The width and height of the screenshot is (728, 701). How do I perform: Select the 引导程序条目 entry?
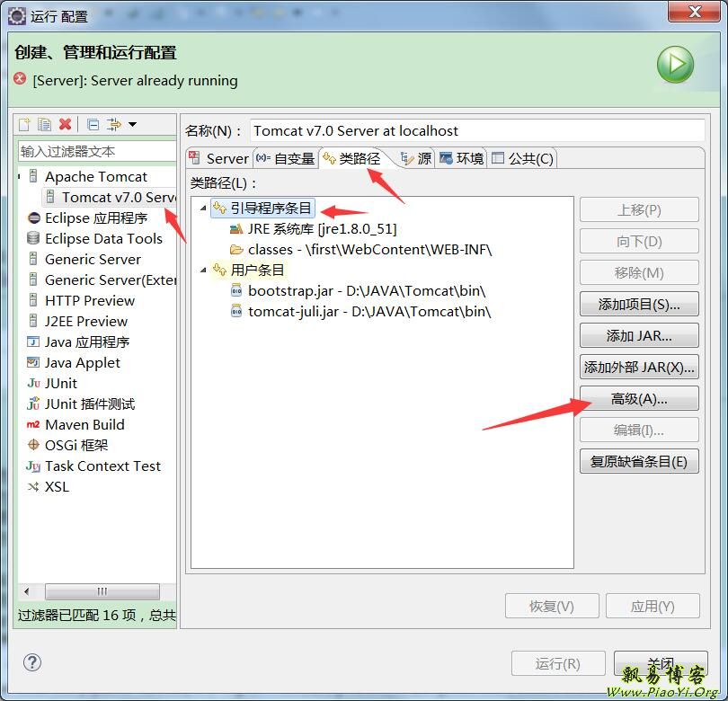click(x=262, y=208)
